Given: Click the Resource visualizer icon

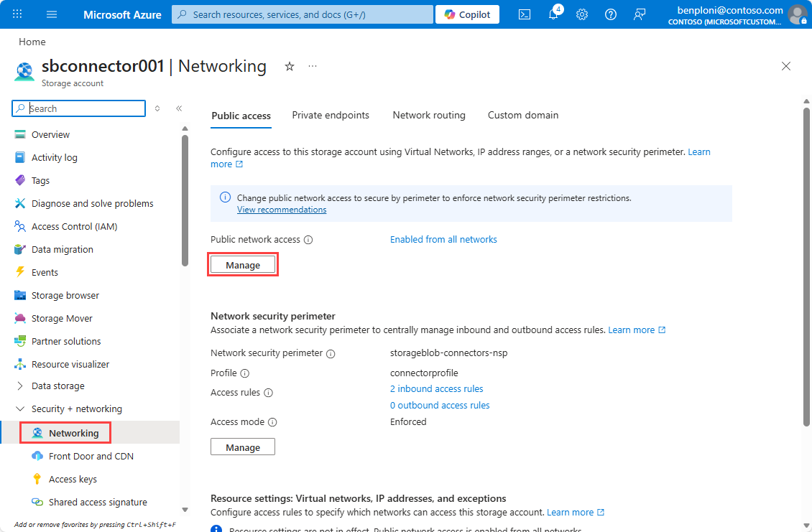Looking at the screenshot, I should click(20, 364).
